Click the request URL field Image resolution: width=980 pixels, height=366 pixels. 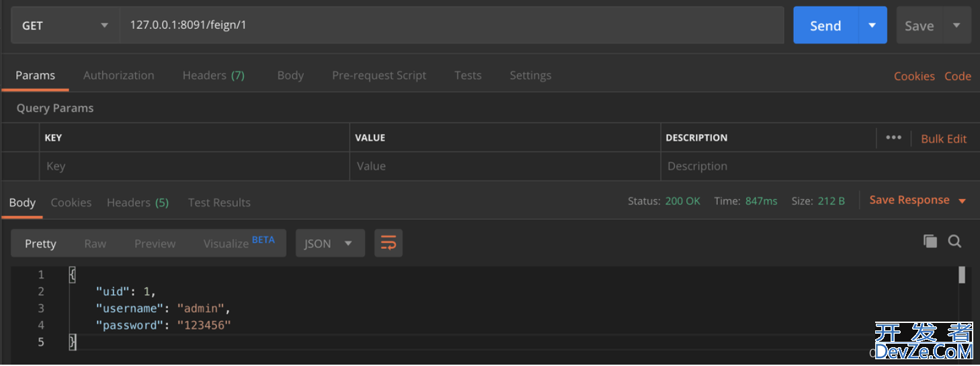(x=452, y=26)
